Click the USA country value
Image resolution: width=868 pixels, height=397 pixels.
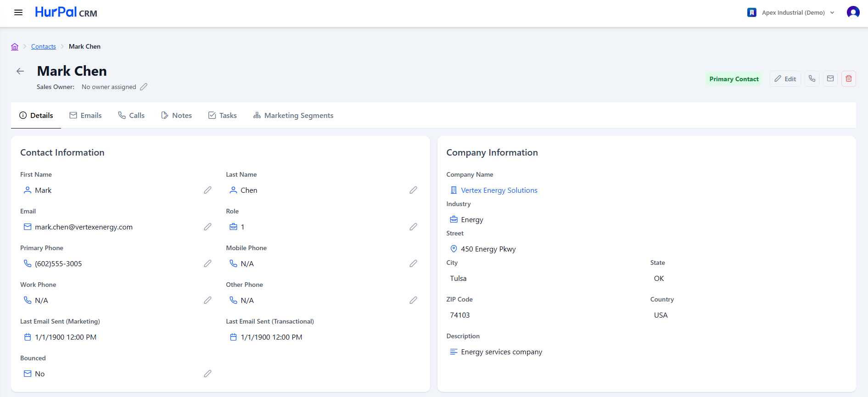click(x=661, y=315)
